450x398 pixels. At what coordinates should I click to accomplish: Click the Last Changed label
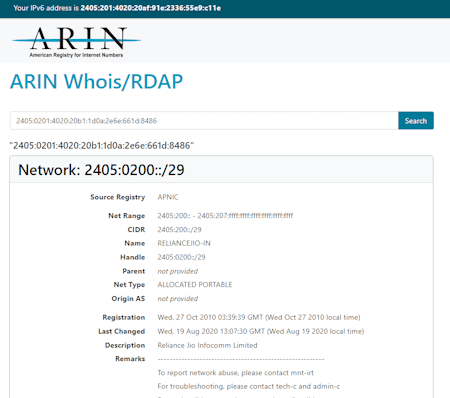click(122, 331)
